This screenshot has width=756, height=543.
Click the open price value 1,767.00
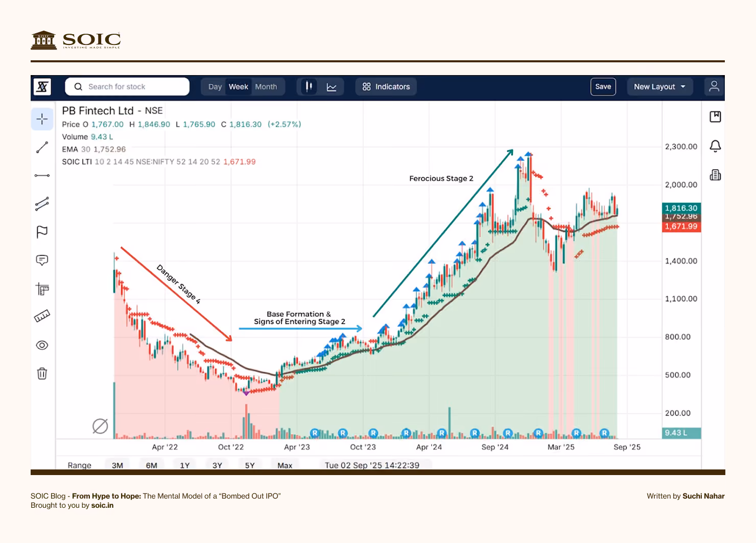tap(107, 124)
